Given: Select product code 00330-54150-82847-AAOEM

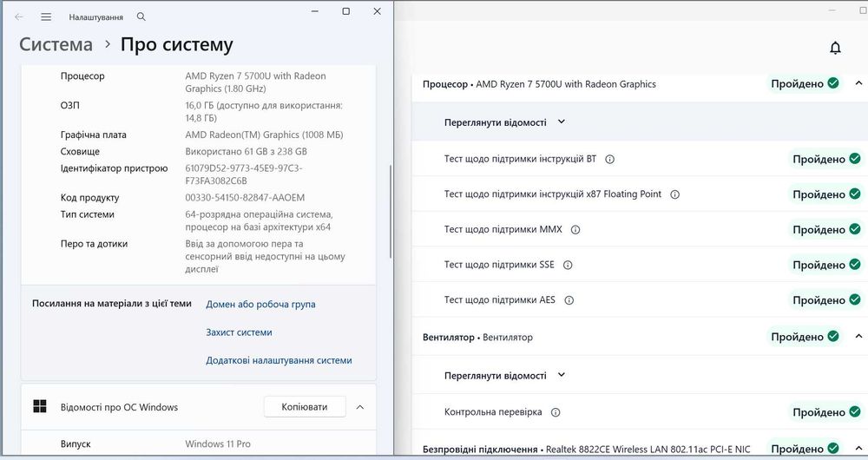Looking at the screenshot, I should click(245, 198).
